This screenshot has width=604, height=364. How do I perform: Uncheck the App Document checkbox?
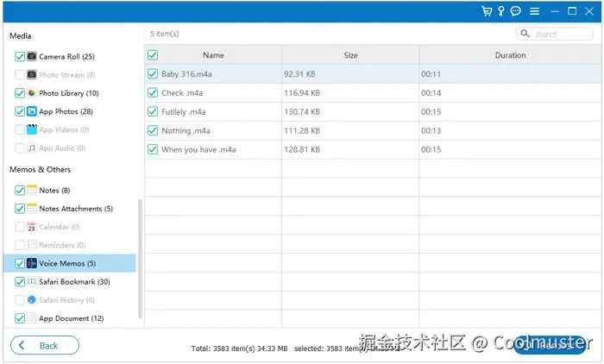(x=20, y=318)
